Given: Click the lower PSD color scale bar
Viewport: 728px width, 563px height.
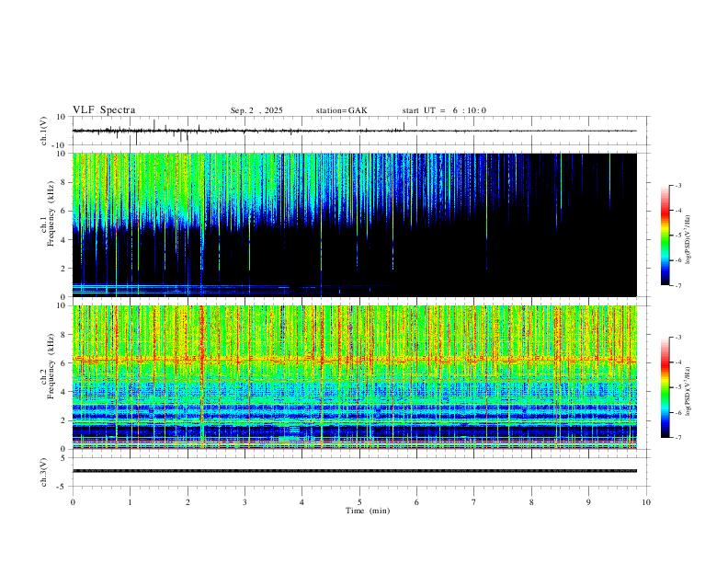Looking at the screenshot, I should pos(665,387).
